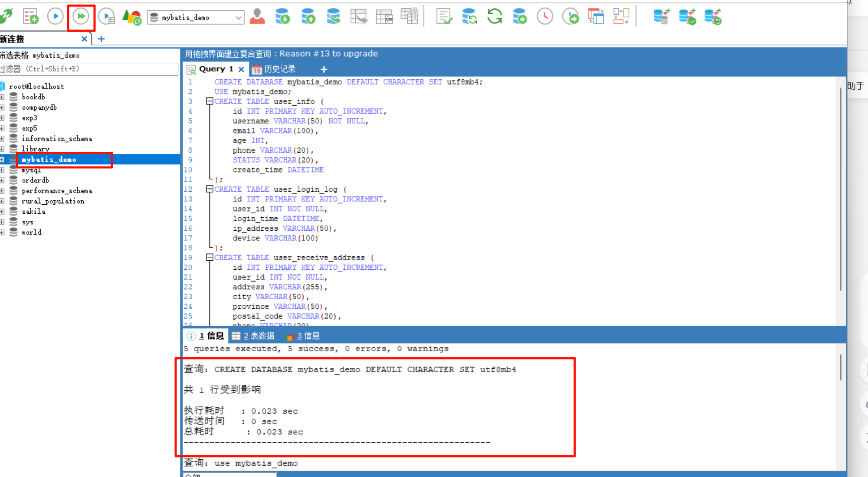Click the execute all queries button

tap(81, 17)
